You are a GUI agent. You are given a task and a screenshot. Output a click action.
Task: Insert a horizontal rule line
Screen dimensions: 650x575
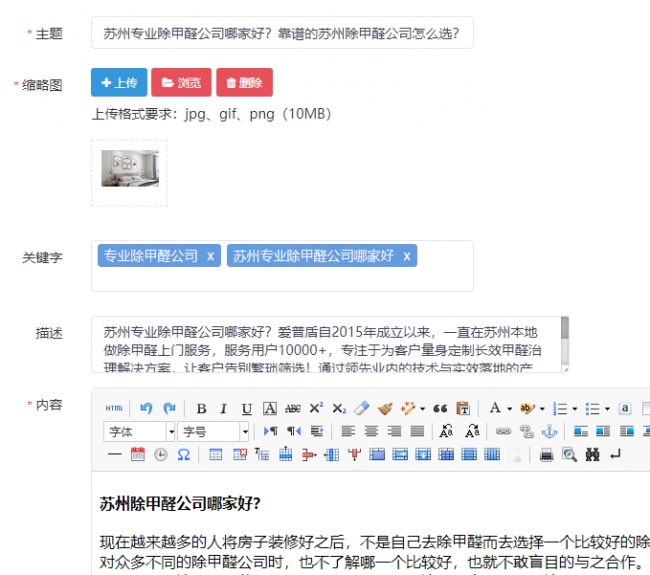pos(114,455)
